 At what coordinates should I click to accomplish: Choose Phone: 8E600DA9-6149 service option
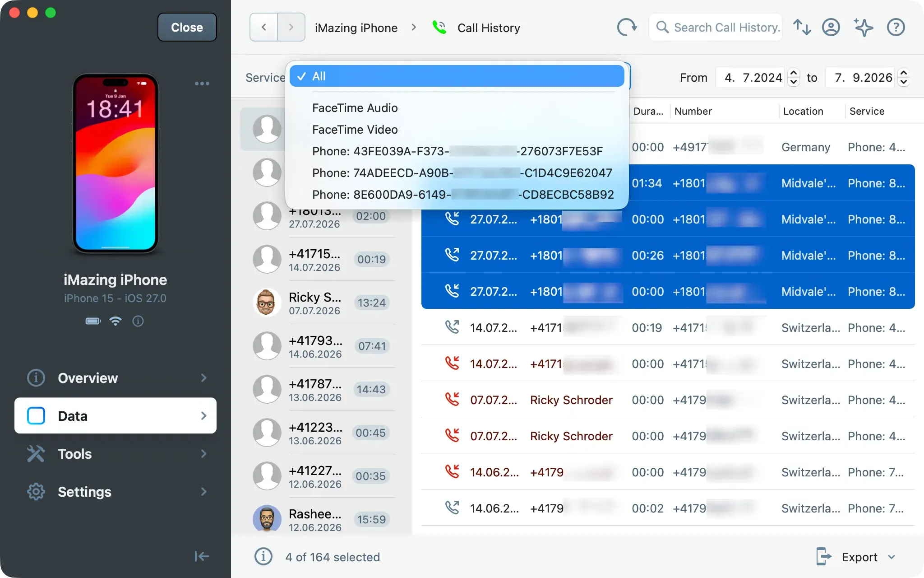coord(457,195)
